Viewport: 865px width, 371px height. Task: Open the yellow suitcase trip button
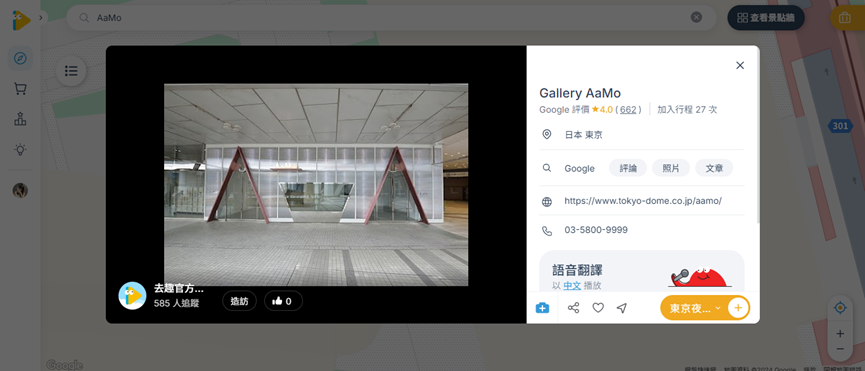click(845, 18)
